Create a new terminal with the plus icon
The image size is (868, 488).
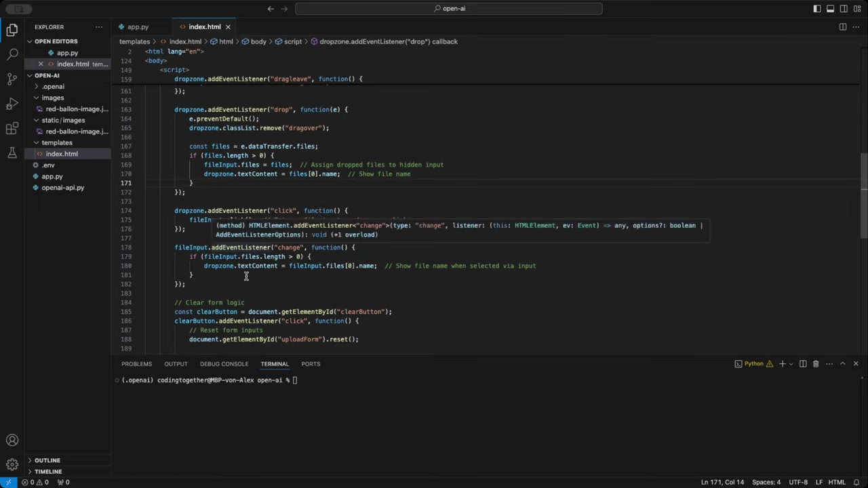click(782, 363)
